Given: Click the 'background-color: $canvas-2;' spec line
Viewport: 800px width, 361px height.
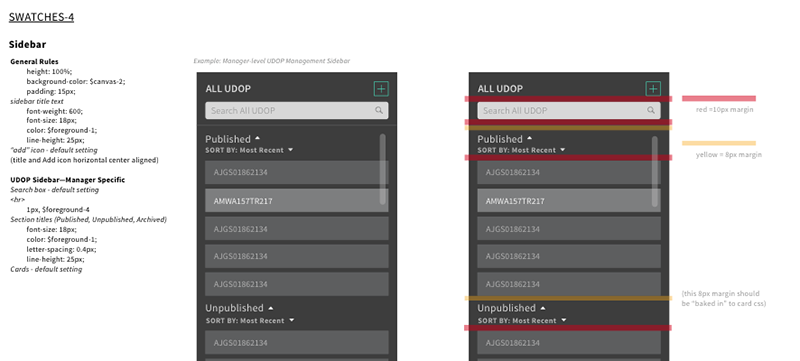Looking at the screenshot, I should tap(76, 82).
